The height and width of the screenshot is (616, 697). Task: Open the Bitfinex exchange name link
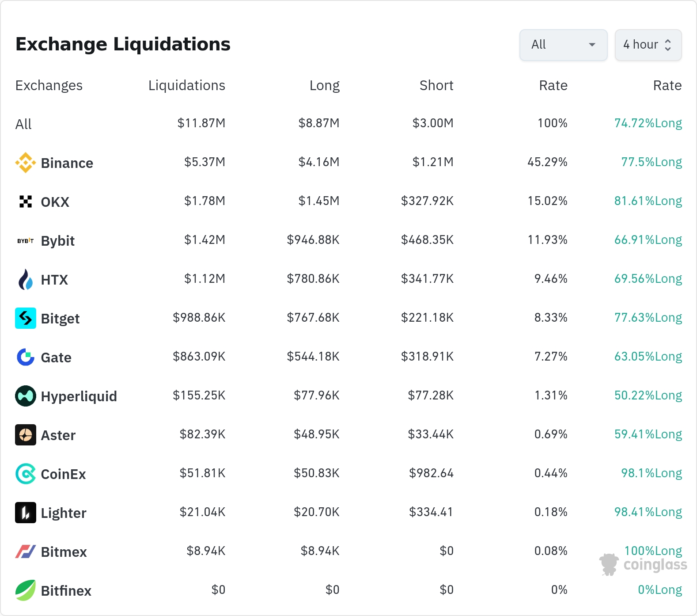[66, 591]
